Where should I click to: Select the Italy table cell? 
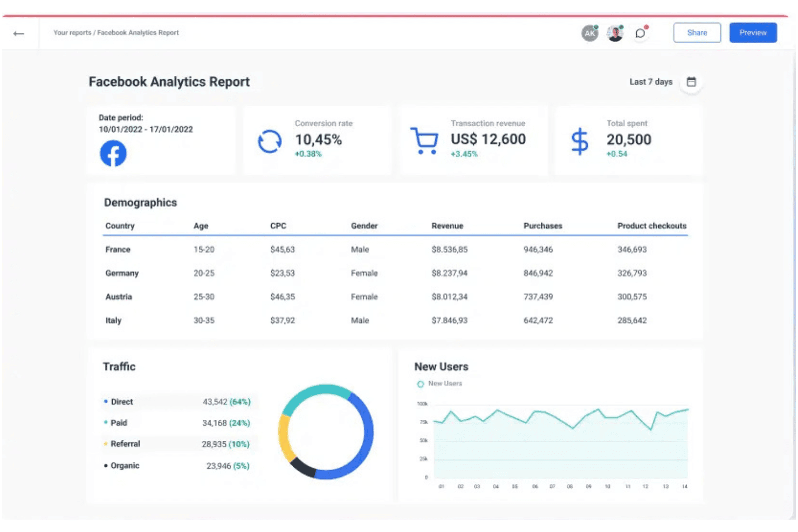[113, 321]
